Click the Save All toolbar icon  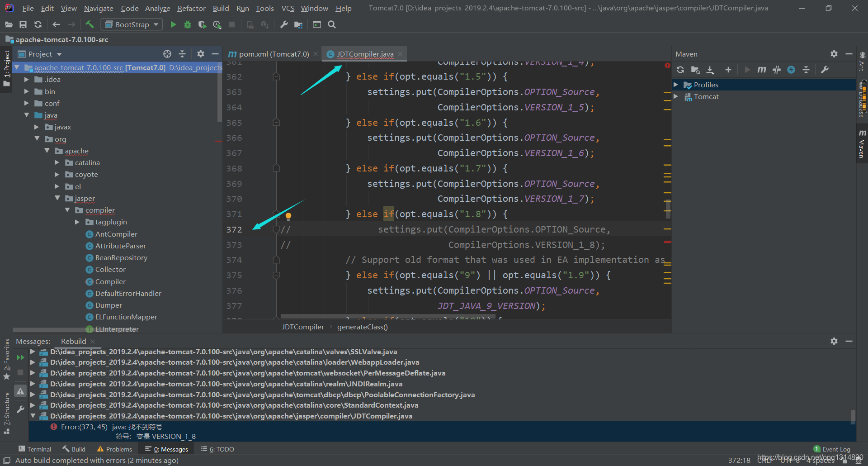click(x=23, y=24)
